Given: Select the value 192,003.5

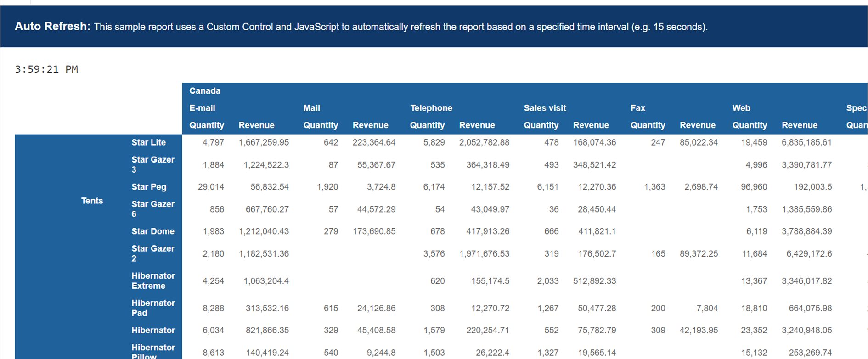Looking at the screenshot, I should click(x=813, y=187).
